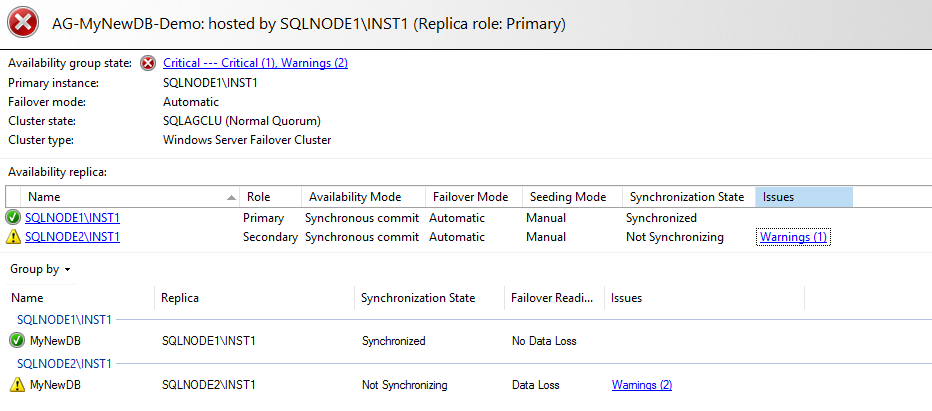932x411 pixels.
Task: Collapse the SQLNODE1\INST1 database group
Action: click(x=64, y=320)
